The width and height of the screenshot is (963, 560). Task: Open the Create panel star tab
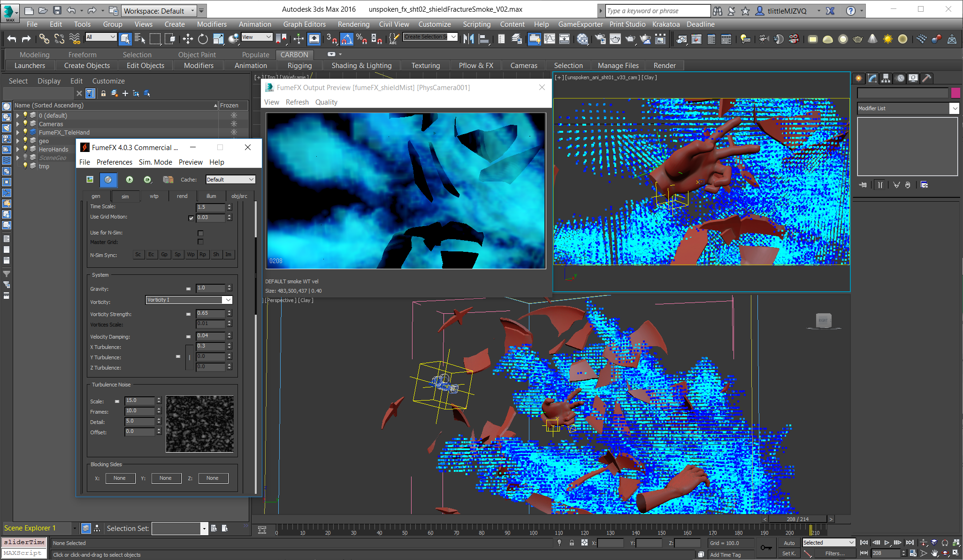point(859,78)
